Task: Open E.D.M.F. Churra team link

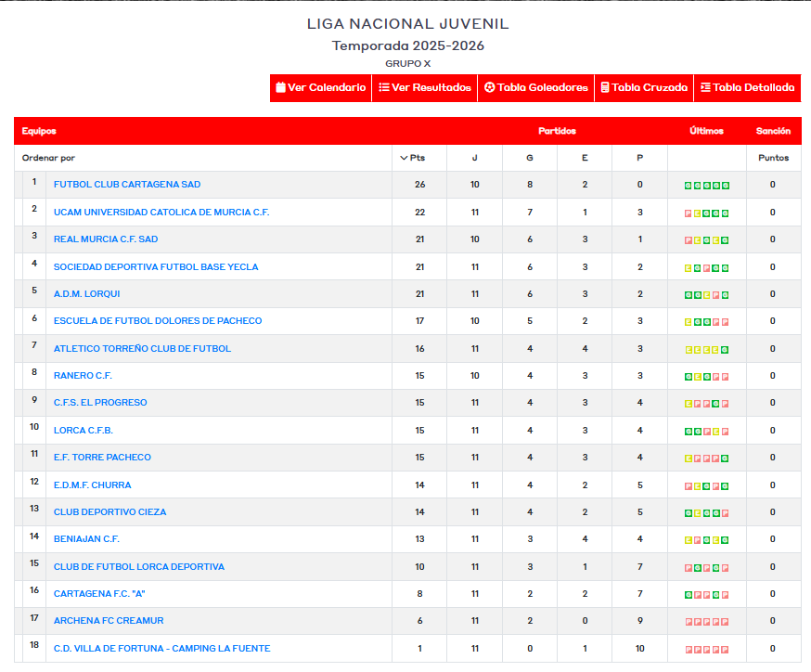Action: pyautogui.click(x=93, y=485)
